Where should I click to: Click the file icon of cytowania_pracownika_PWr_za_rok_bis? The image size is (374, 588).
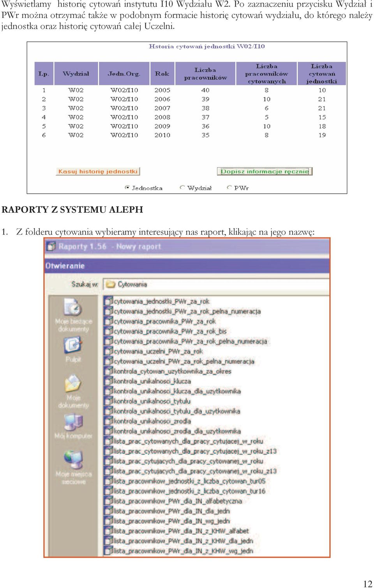click(108, 331)
